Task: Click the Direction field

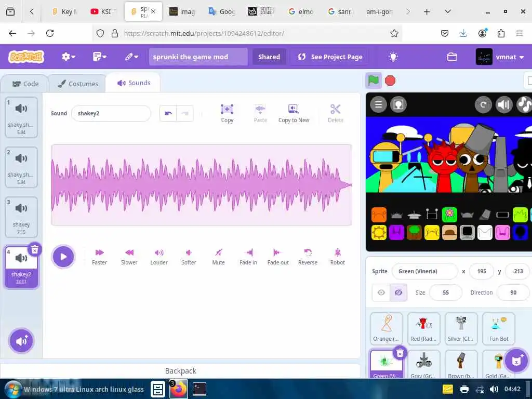Action: click(513, 292)
